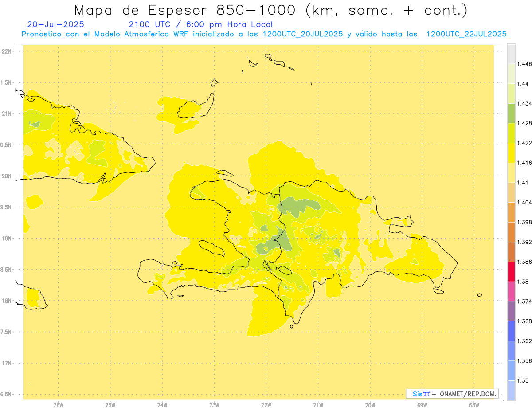
Task: Click the '18N' latitude label
Action: point(7,301)
